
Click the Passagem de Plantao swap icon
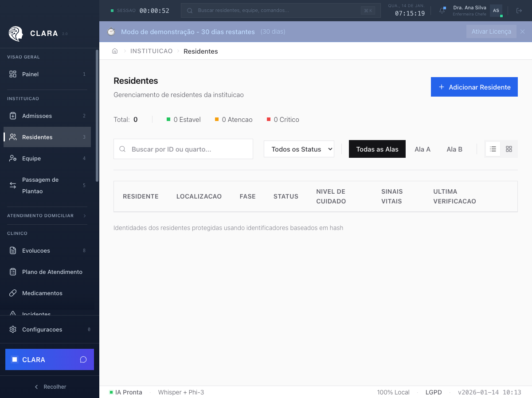13,185
